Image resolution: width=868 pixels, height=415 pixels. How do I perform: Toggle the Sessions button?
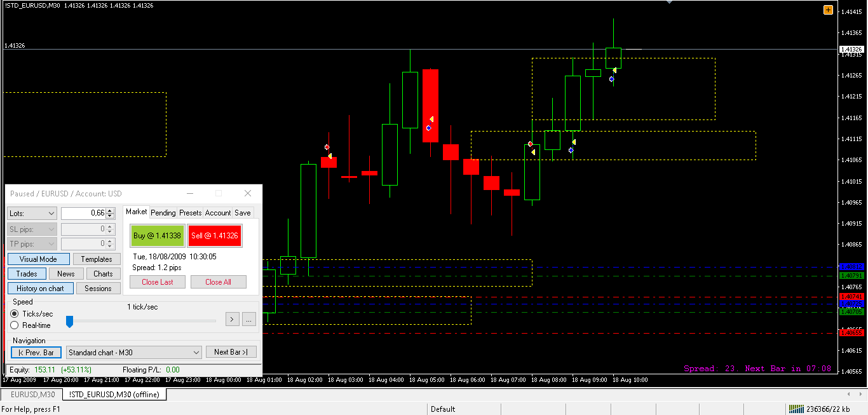click(x=98, y=289)
